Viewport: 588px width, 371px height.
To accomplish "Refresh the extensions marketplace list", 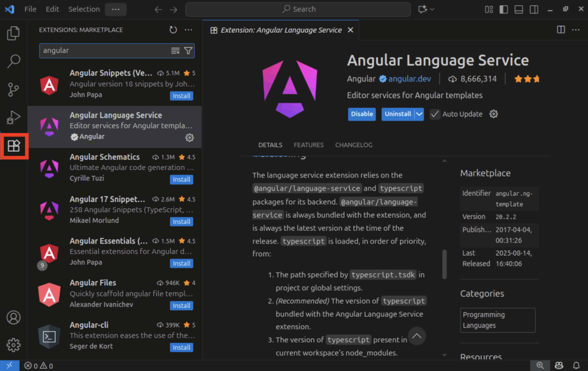I will (173, 30).
